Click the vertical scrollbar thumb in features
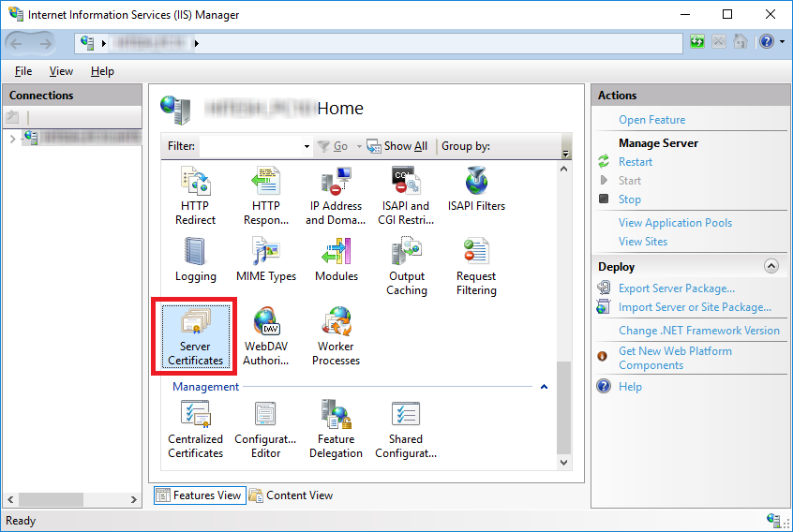Image resolution: width=793 pixels, height=532 pixels. [564, 407]
